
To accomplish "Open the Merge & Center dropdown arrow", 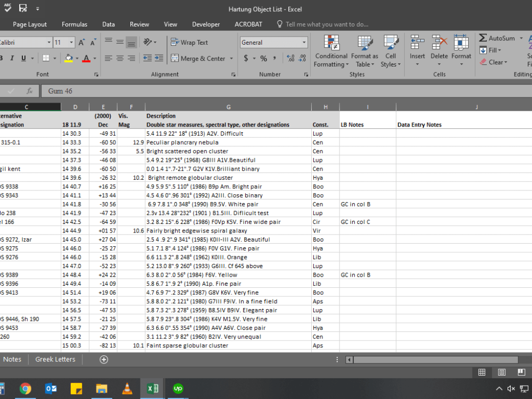I will [x=231, y=59].
